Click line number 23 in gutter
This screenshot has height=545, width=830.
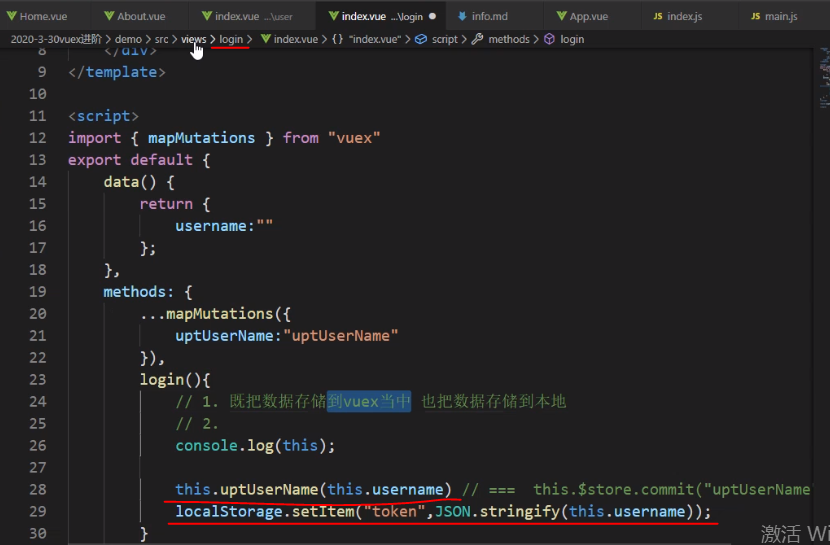[38, 379]
